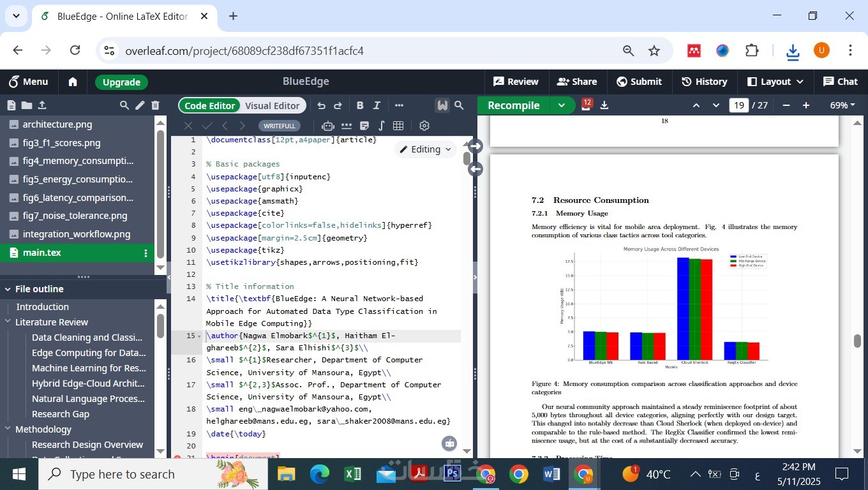Click the green Upgrade button
868x490 pixels.
[121, 82]
